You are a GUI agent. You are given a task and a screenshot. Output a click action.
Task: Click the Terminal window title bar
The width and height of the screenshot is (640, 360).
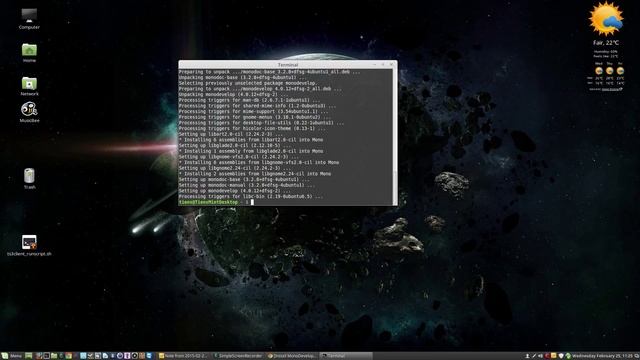click(288, 64)
